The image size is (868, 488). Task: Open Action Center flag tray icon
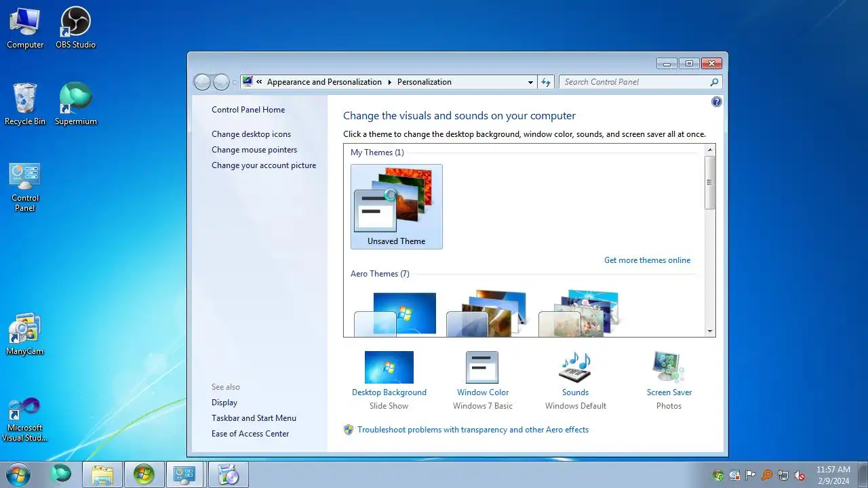pos(751,475)
